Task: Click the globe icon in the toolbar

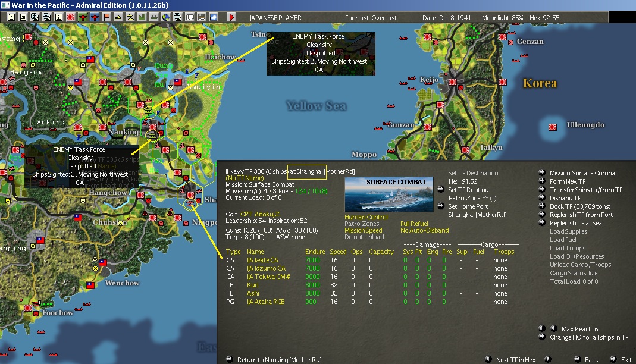Action: click(x=166, y=17)
